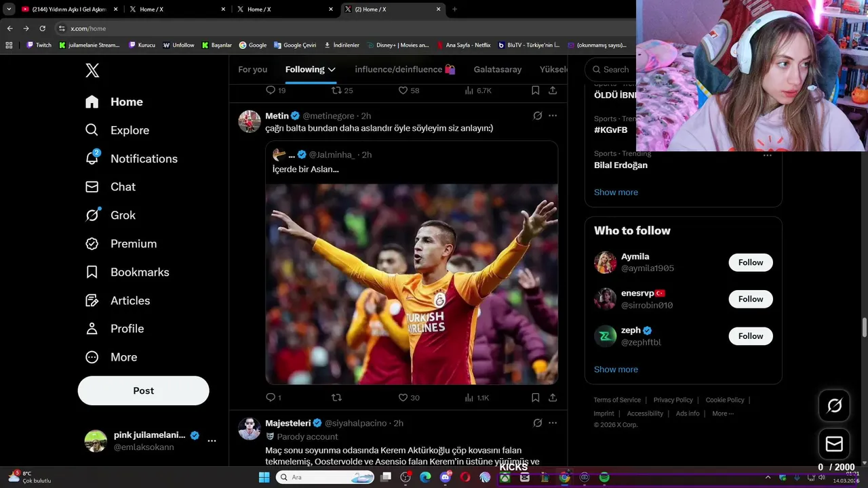
Task: Open More menu in the sidebar
Action: pos(111,357)
